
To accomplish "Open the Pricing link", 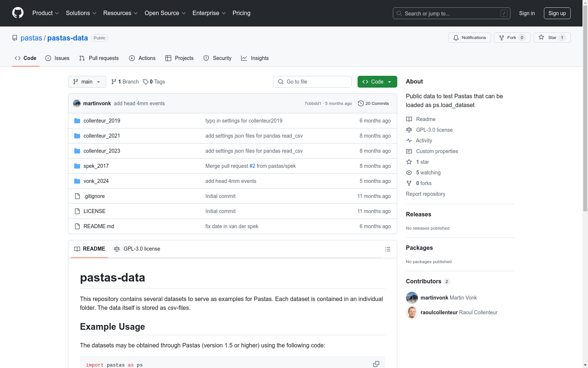I will 241,13.
